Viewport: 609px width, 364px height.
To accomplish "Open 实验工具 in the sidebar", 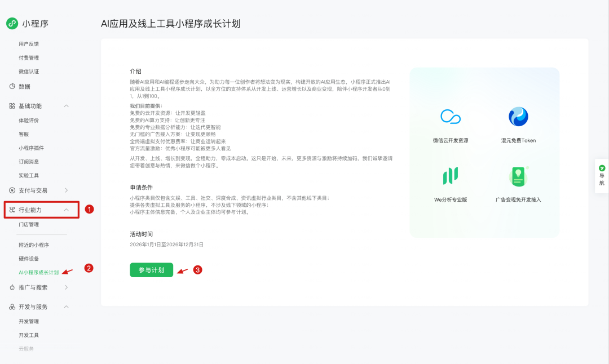I will click(29, 175).
